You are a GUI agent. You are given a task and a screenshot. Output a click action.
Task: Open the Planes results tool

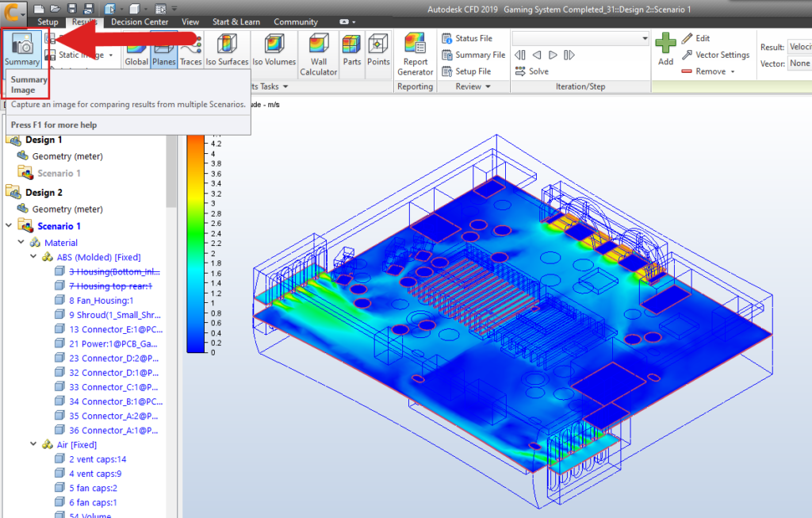click(163, 49)
